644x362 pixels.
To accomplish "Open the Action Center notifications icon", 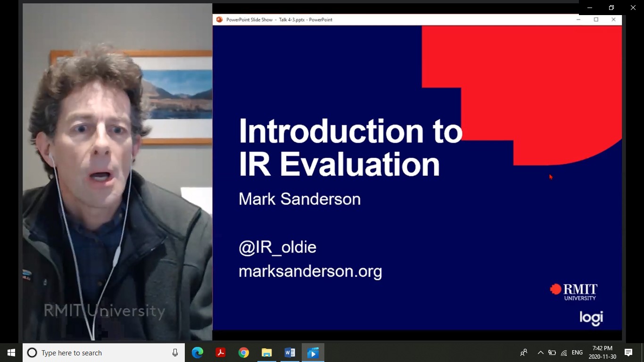I will pyautogui.click(x=628, y=353).
